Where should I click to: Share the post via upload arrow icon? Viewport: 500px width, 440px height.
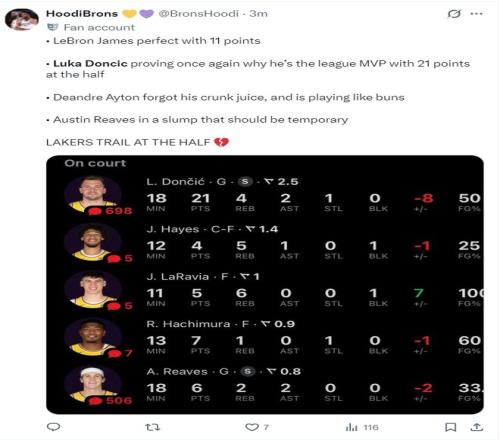[x=477, y=427]
